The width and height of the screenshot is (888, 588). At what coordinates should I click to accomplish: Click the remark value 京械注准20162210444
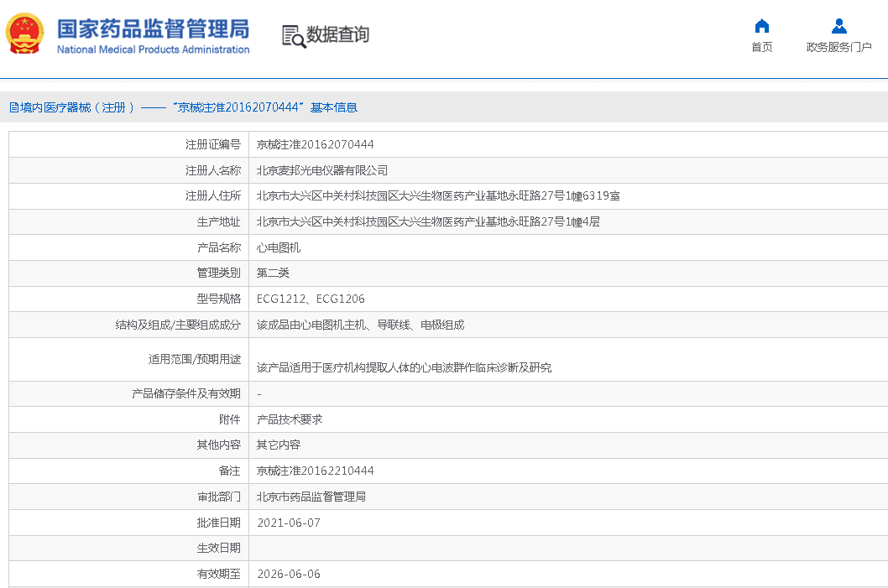coord(316,471)
